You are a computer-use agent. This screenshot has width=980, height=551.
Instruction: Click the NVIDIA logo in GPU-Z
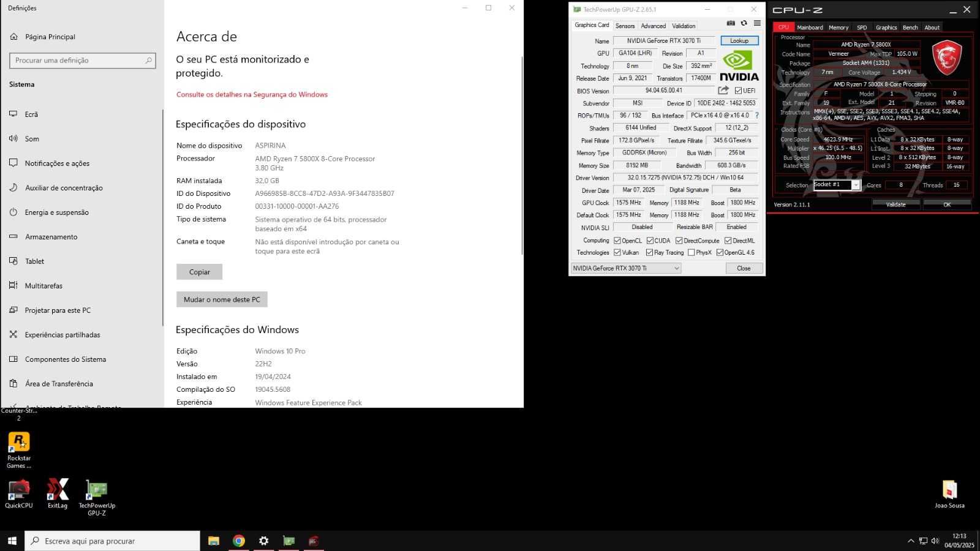point(739,66)
